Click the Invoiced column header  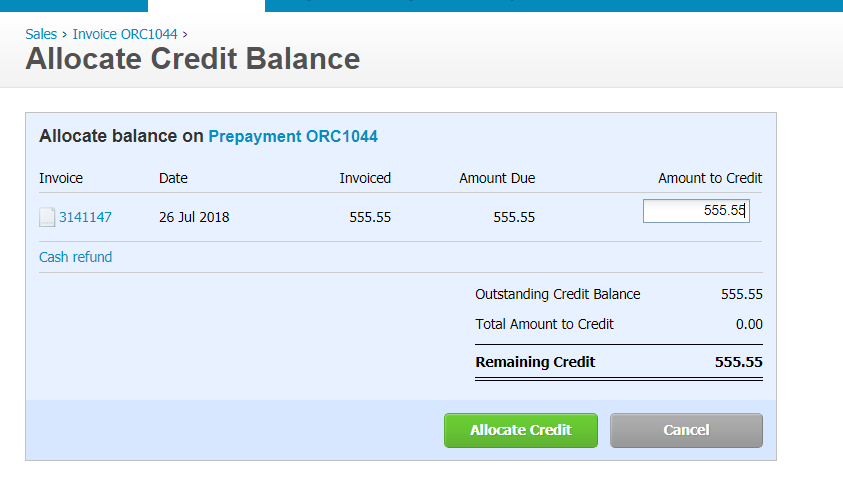365,178
